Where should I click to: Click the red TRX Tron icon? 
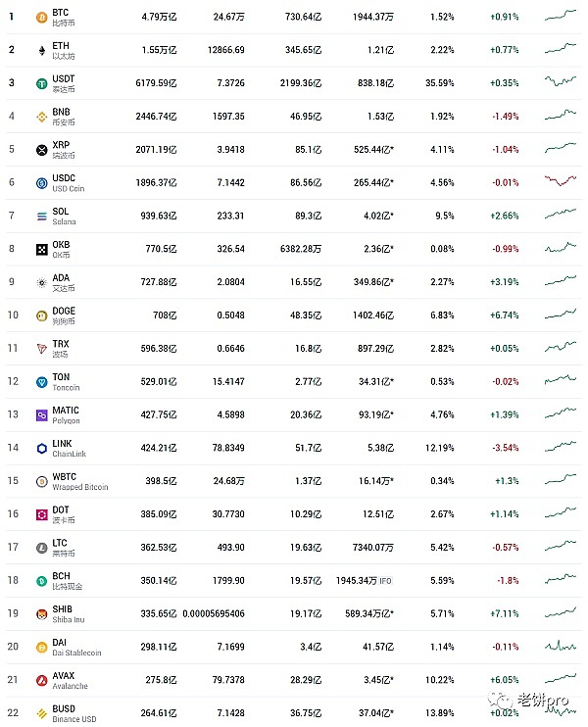click(x=41, y=349)
